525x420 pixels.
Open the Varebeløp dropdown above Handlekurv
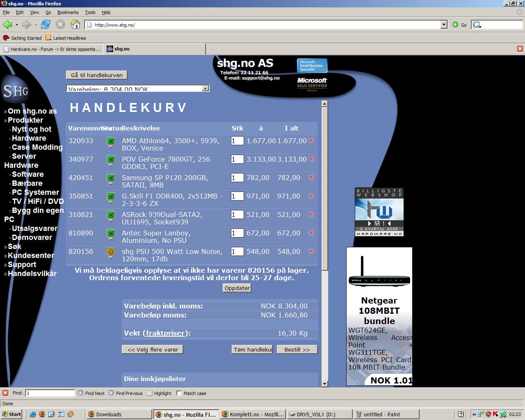pyautogui.click(x=138, y=88)
